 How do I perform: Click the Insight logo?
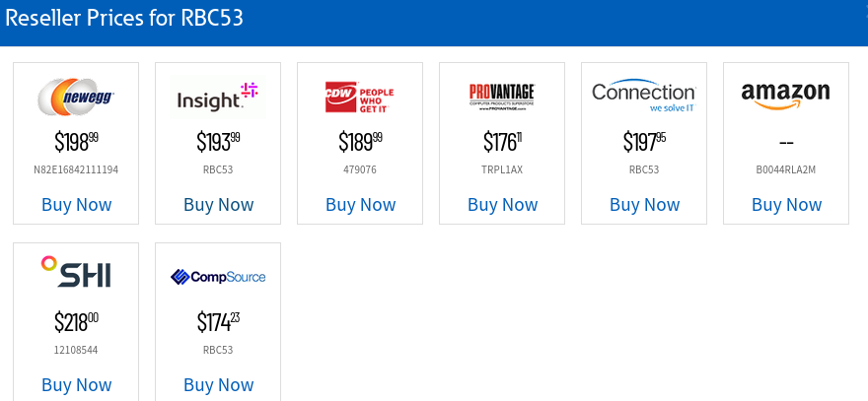218,97
